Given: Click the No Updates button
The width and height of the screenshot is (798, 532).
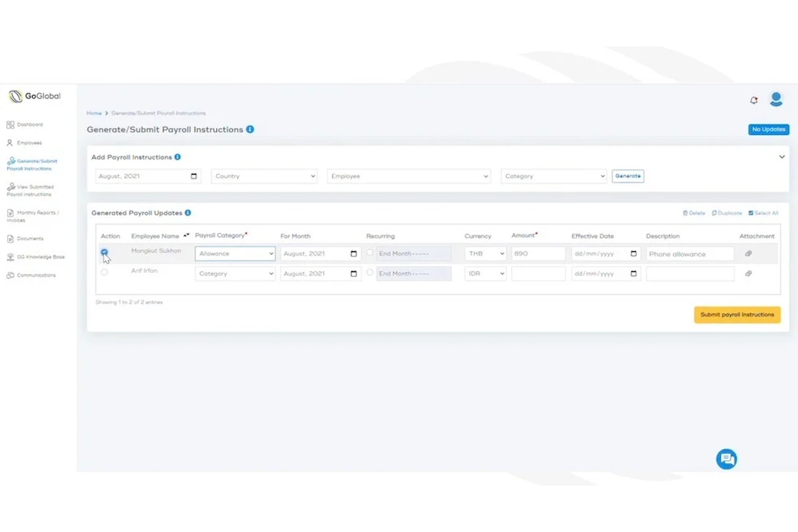Looking at the screenshot, I should [768, 129].
